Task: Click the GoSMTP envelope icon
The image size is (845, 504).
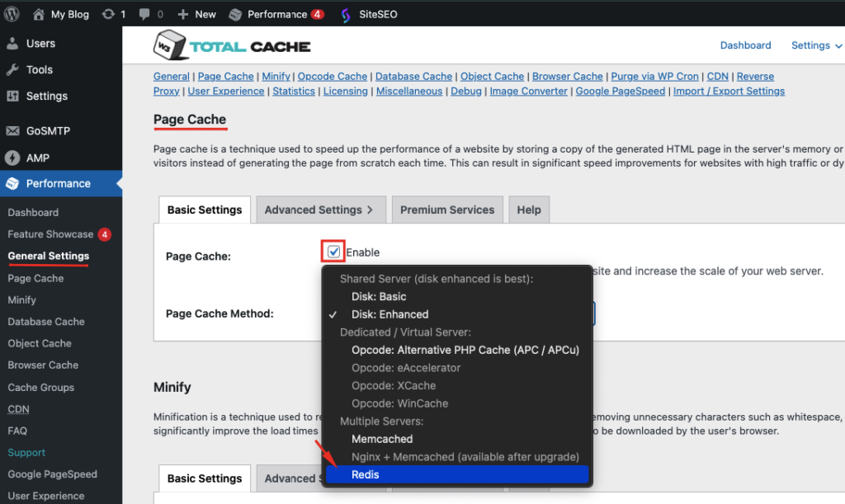Action: [x=12, y=131]
